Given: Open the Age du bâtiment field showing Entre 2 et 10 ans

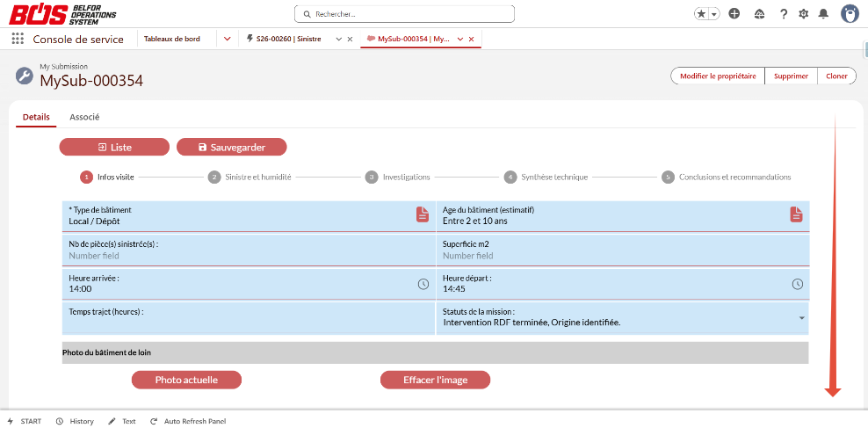Looking at the screenshot, I should pyautogui.click(x=623, y=216).
